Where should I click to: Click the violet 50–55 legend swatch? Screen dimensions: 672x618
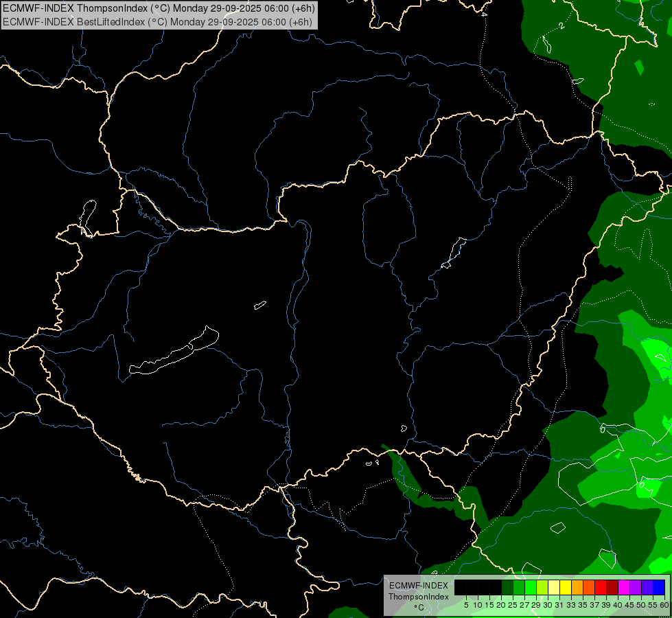647,587
